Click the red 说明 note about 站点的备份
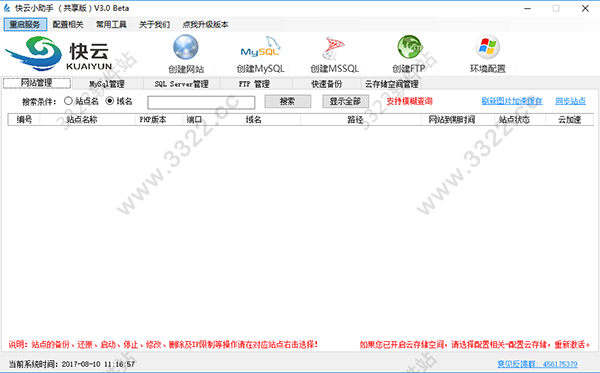The image size is (600, 373). point(163,345)
